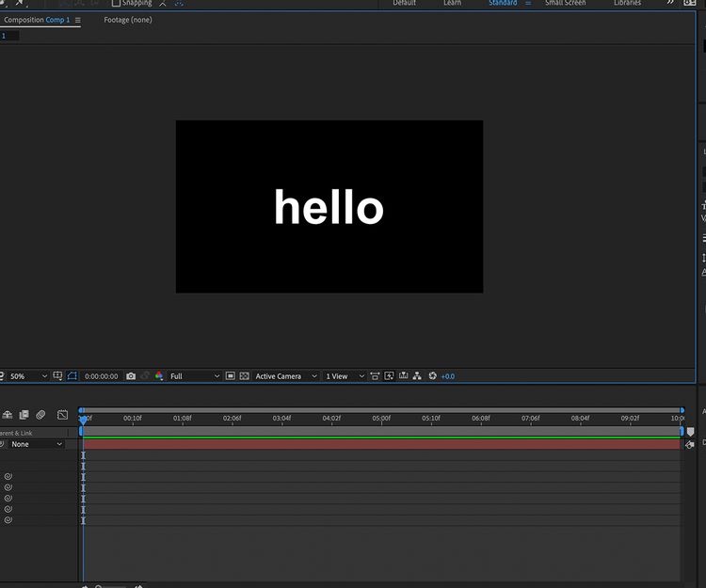
Task: Click the 05:00f mark on time ruler
Action: 381,419
